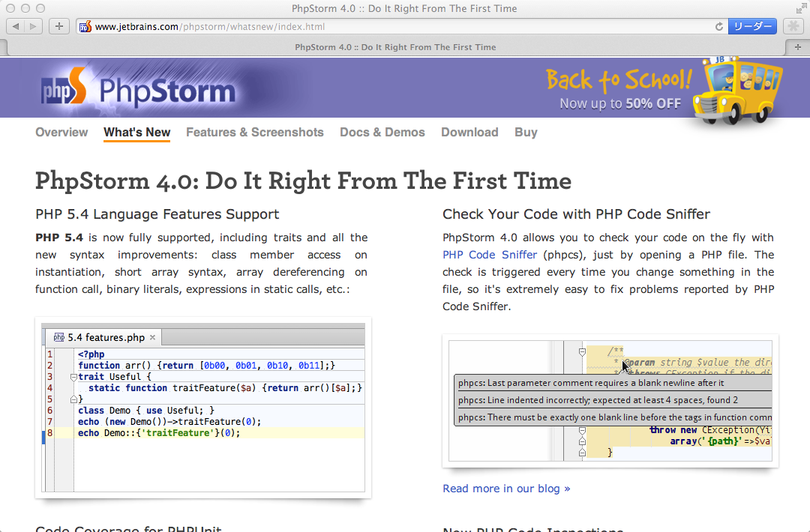
Task: Click the PhpStorm logo in the banner
Action: click(139, 91)
